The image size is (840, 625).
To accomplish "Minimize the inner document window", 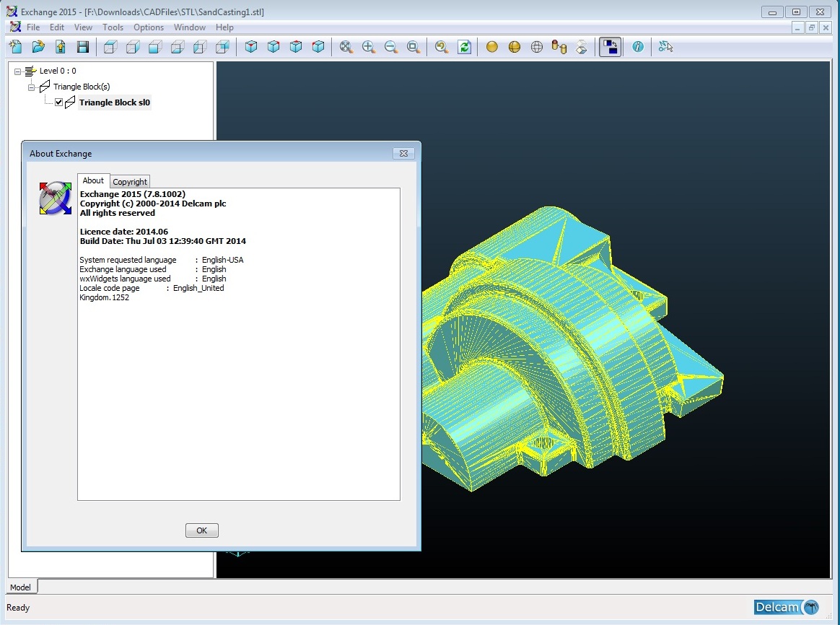I will [797, 27].
